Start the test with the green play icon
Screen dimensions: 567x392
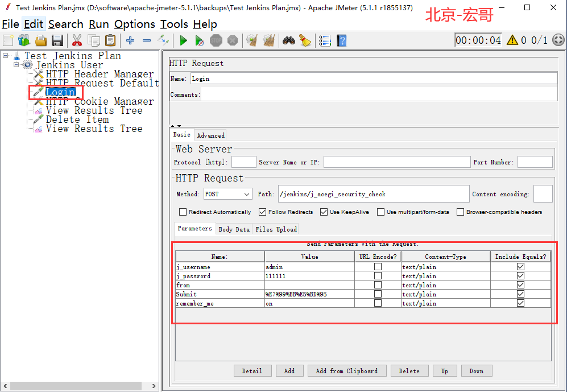click(183, 40)
